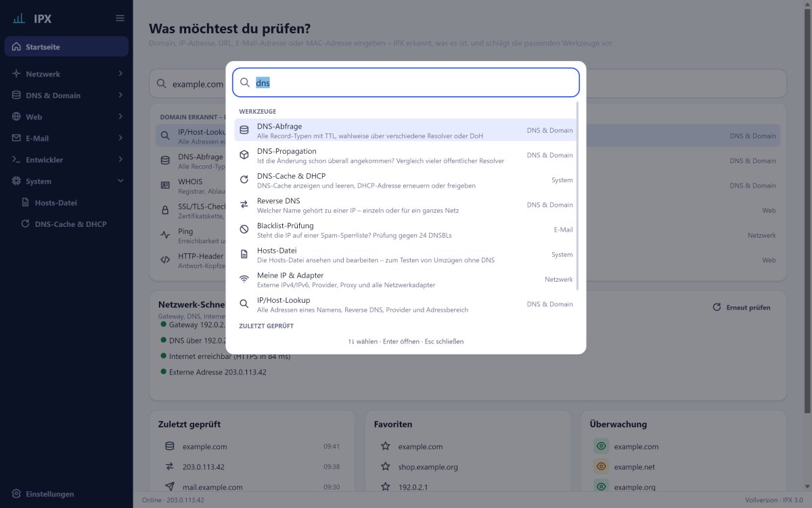Open mail.example.com recent entry
Image resolution: width=812 pixels, height=508 pixels.
[x=252, y=487]
